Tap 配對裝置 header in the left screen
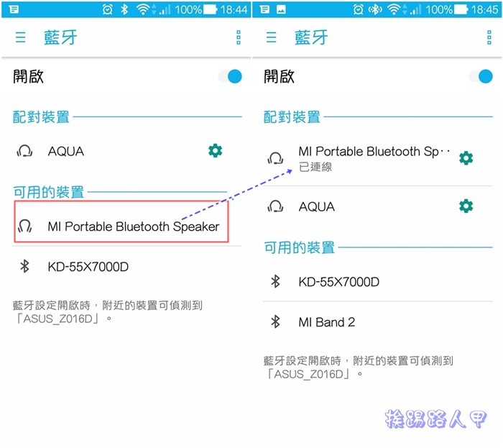Screen dimensions: 503x448 point(41,116)
